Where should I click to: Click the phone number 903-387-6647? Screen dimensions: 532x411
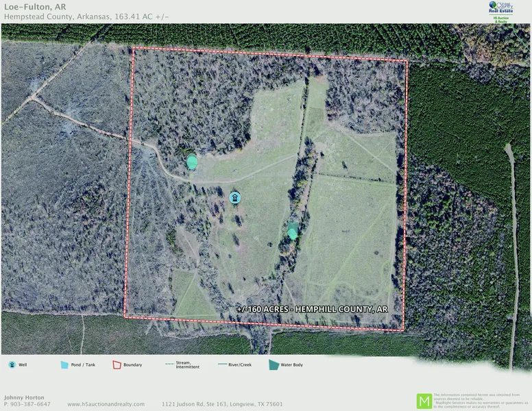point(31,404)
